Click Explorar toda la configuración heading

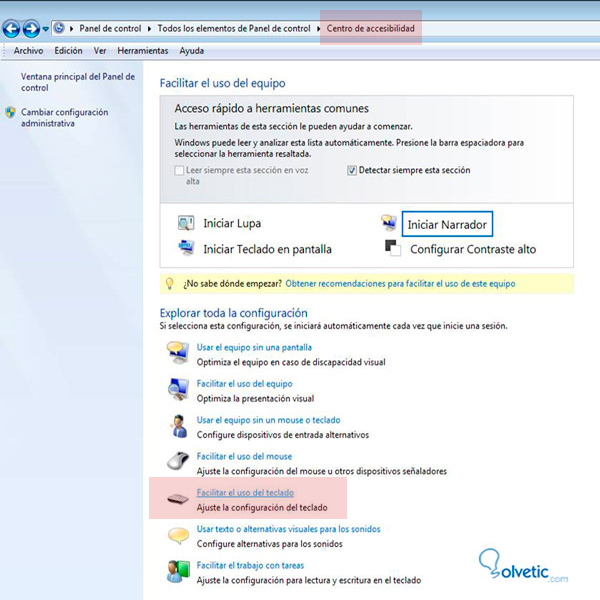[x=233, y=313]
